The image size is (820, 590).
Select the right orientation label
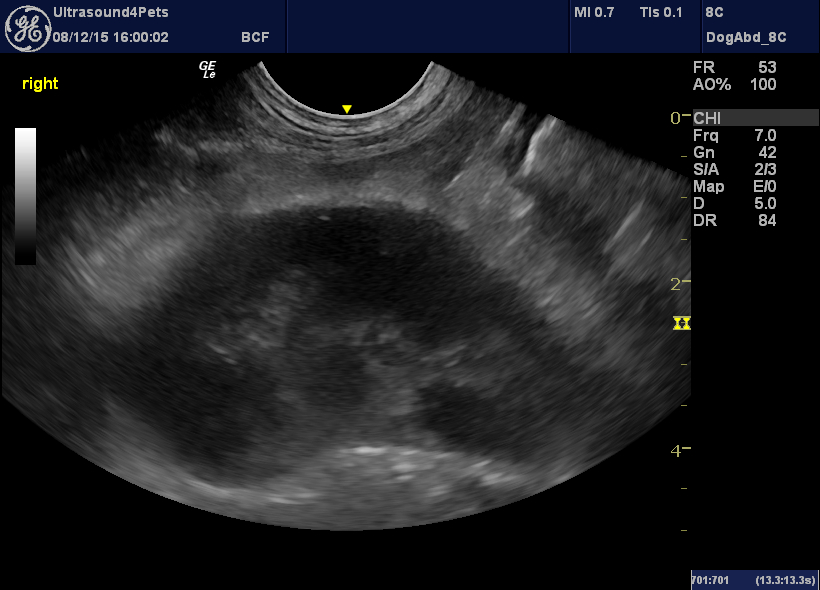pyautogui.click(x=39, y=84)
